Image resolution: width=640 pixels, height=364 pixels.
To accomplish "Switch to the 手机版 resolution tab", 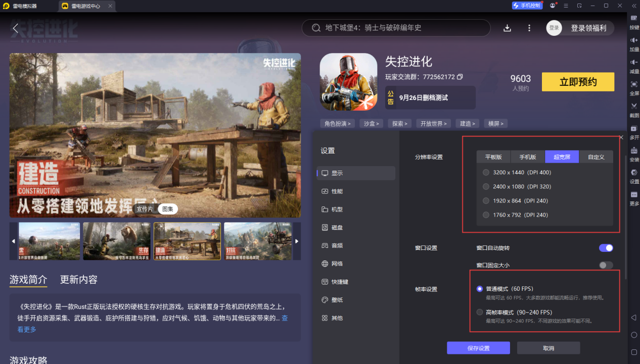I will pyautogui.click(x=527, y=157).
